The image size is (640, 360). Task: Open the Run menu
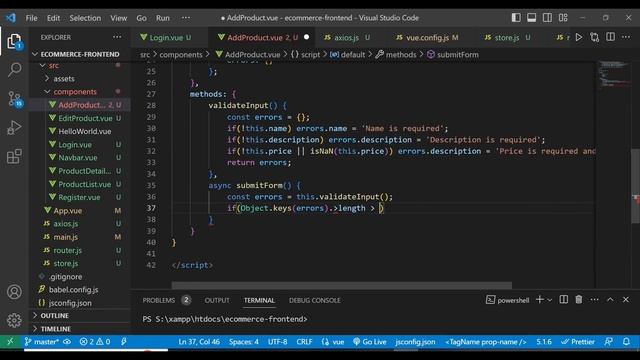point(163,18)
